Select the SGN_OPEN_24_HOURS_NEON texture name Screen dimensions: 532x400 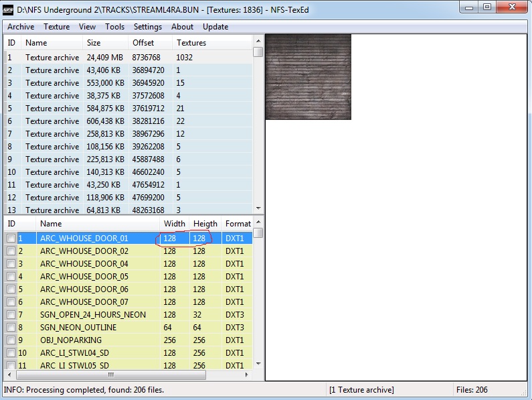pyautogui.click(x=93, y=315)
